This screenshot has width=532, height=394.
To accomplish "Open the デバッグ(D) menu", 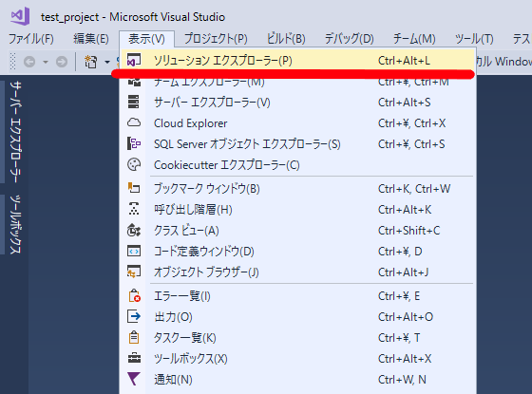I will tap(350, 39).
